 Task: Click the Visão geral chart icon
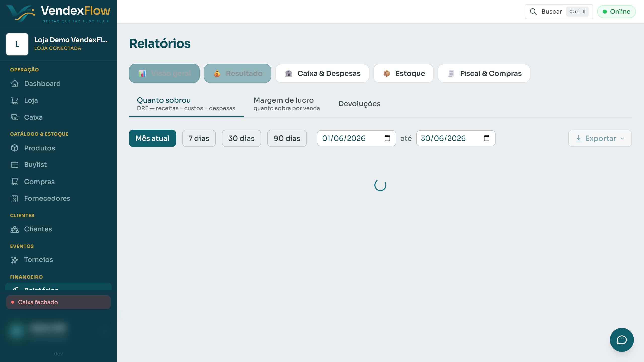[x=142, y=73]
